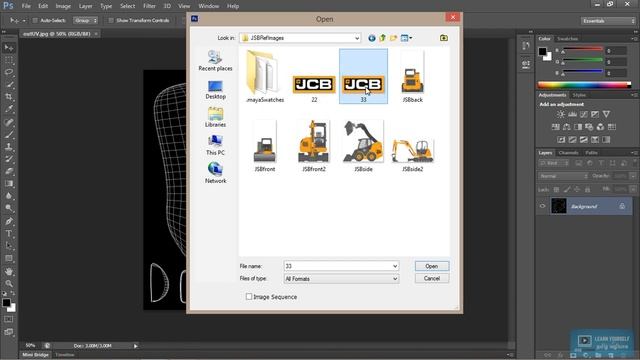
Task: Go back to last folder visited icon
Action: 372,38
